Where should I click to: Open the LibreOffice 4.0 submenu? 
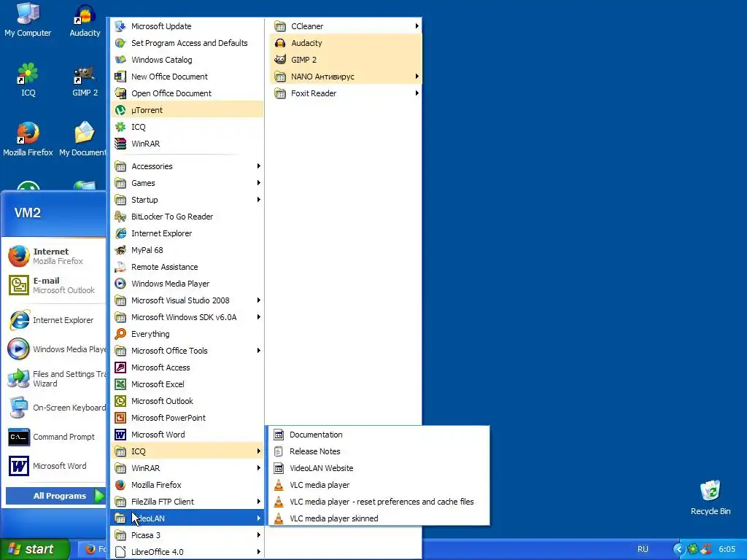click(x=187, y=552)
